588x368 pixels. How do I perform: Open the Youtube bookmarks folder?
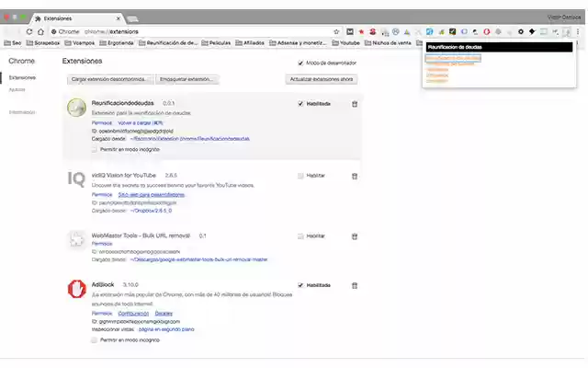pos(345,43)
